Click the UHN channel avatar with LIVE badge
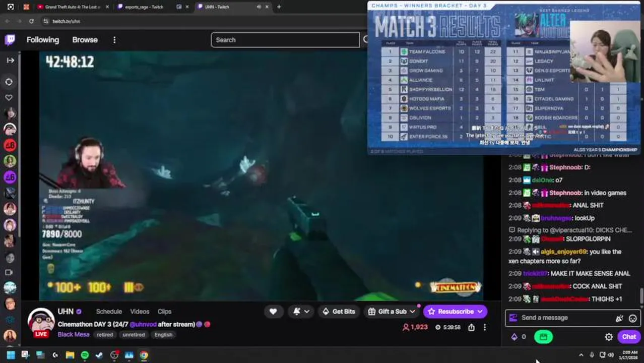Viewport: 644px width, 363px height. [41, 322]
